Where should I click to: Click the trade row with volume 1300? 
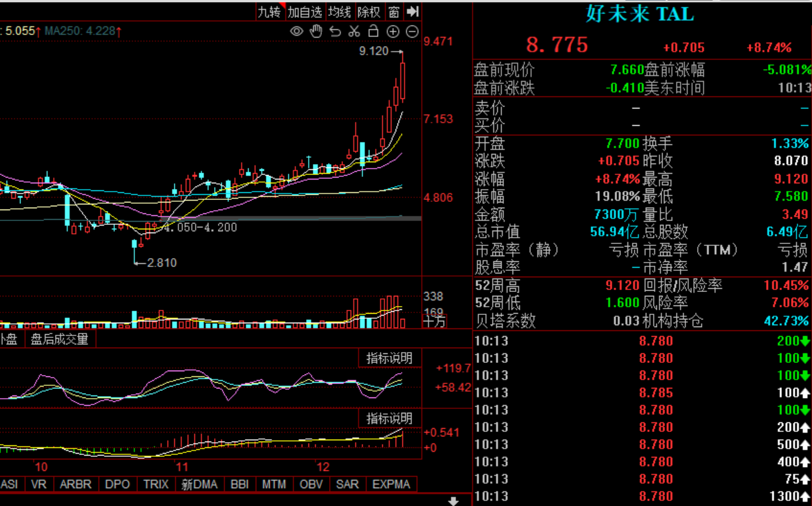pos(642,496)
